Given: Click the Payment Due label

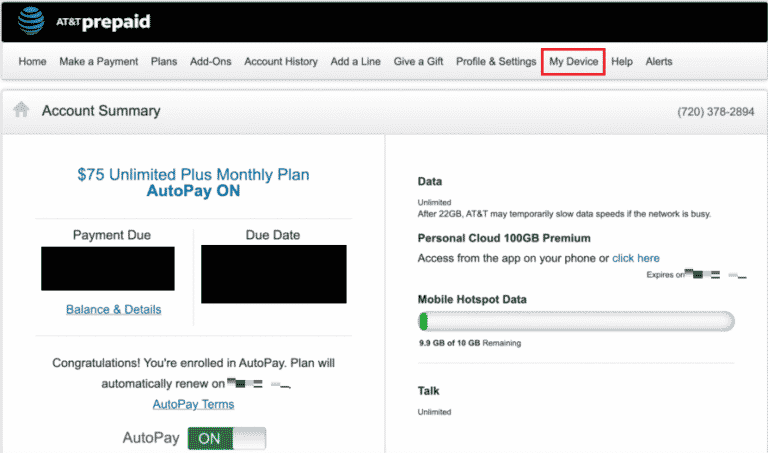Looking at the screenshot, I should [x=112, y=235].
